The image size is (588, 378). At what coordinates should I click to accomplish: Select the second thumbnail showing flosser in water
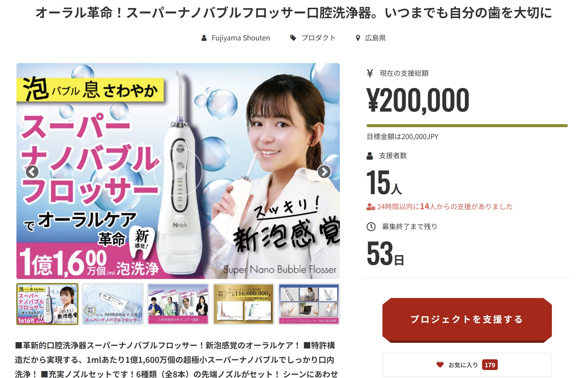[113, 304]
